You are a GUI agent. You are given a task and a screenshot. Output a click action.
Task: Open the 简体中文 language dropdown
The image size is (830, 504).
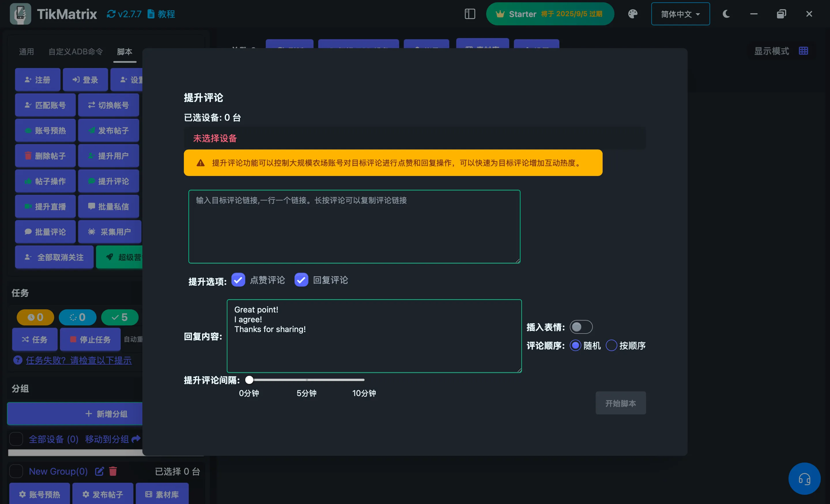(x=680, y=14)
